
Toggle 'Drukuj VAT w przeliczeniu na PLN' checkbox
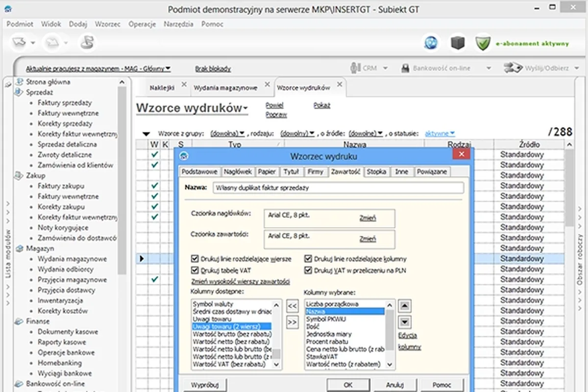(308, 270)
